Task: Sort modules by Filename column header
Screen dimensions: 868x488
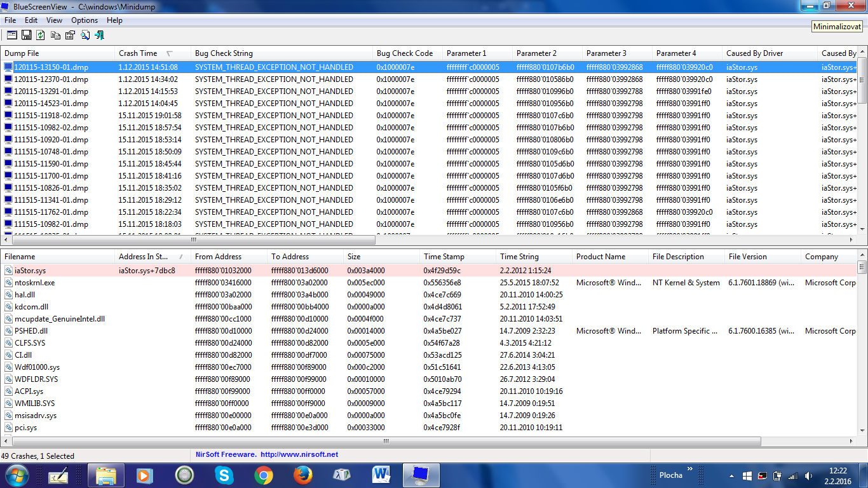Action: coord(58,257)
